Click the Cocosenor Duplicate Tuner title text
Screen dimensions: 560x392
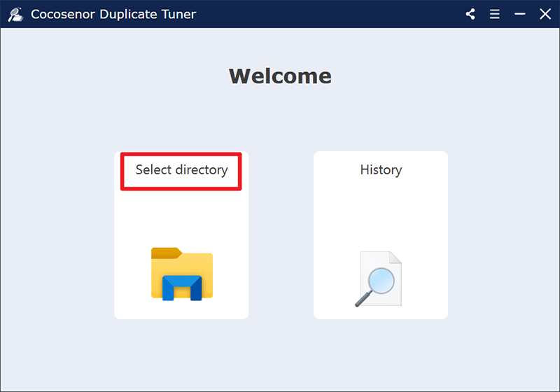113,14
